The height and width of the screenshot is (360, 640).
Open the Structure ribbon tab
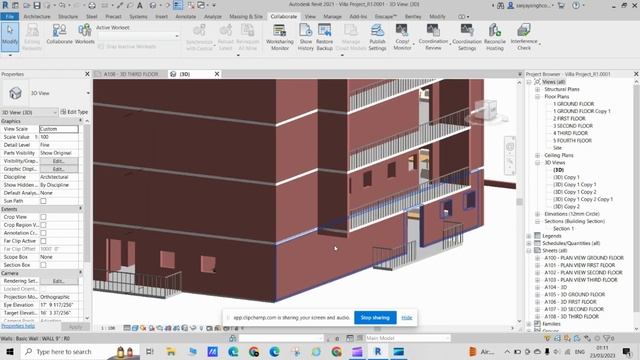[x=68, y=17]
